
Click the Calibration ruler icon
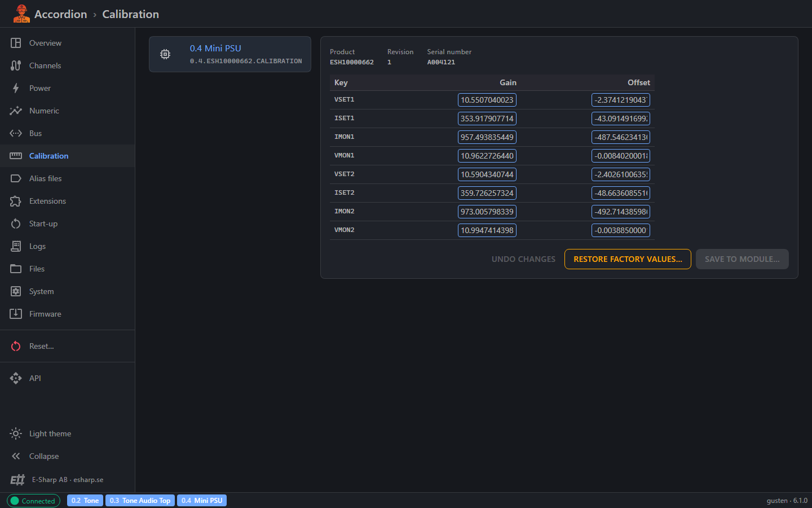[x=16, y=156]
